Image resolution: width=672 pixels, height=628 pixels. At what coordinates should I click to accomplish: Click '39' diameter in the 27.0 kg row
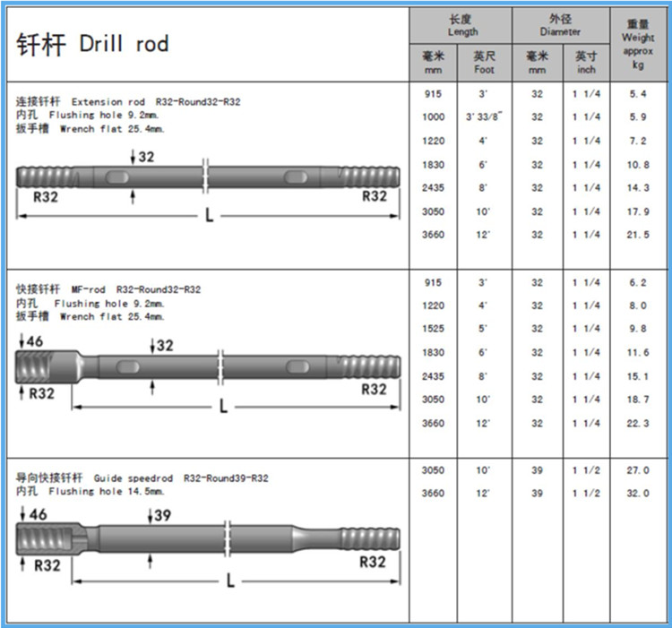point(537,470)
